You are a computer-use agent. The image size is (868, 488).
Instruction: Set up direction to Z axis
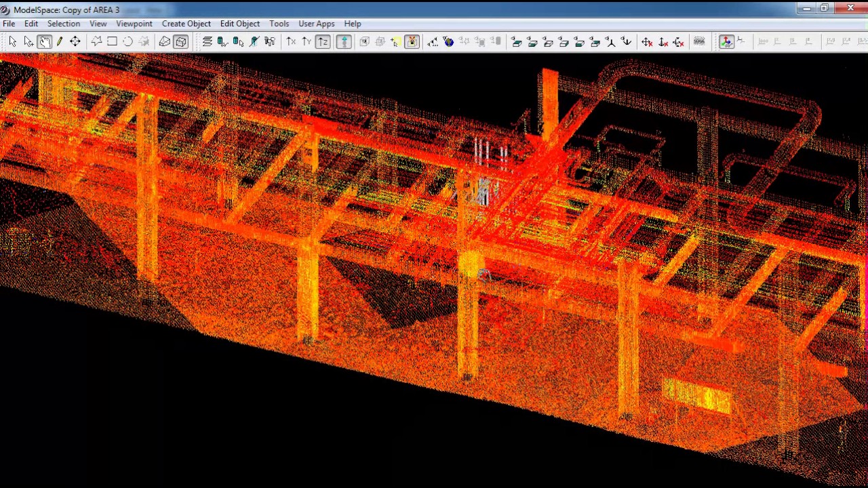coord(323,42)
